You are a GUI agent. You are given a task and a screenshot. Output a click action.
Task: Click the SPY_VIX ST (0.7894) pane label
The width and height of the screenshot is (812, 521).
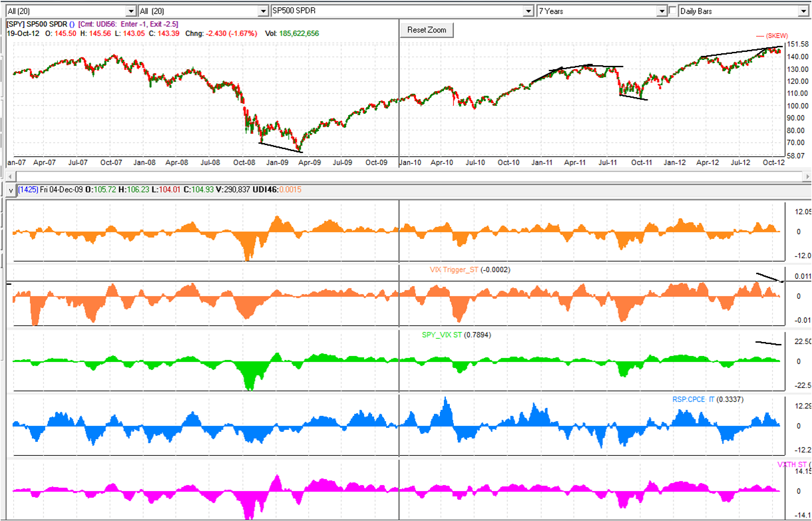coord(457,335)
